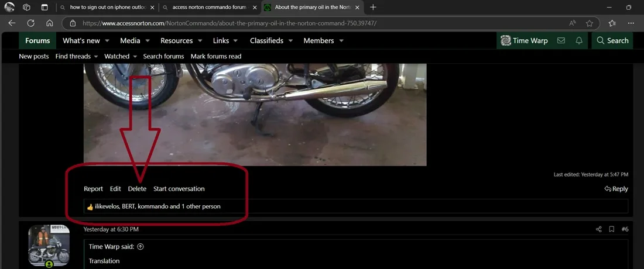Open the Links menu item
The image size is (644, 269).
pos(221,40)
